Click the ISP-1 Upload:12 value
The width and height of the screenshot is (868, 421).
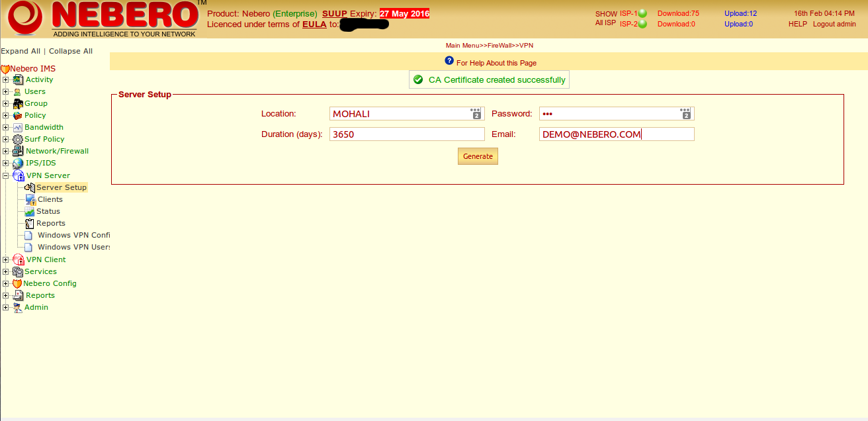click(740, 13)
